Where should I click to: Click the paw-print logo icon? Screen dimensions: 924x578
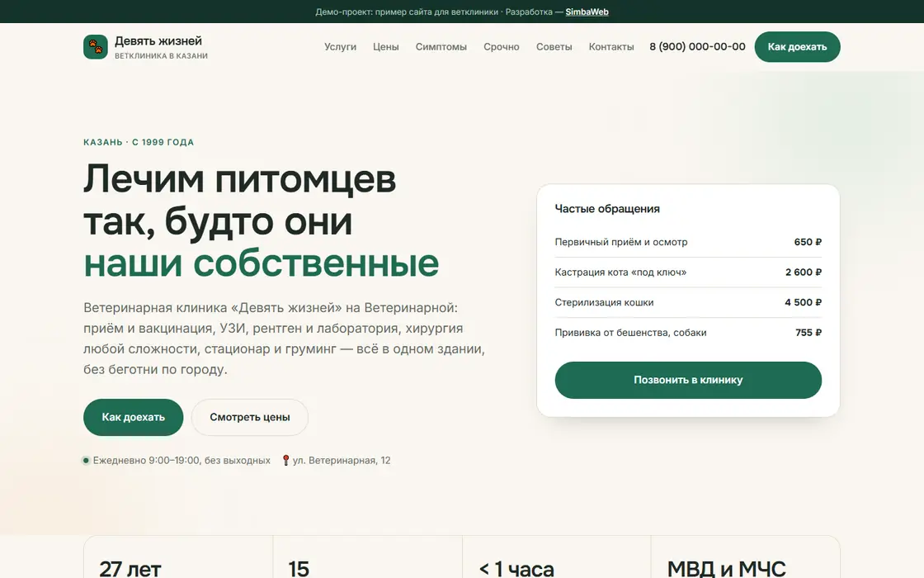[96, 46]
